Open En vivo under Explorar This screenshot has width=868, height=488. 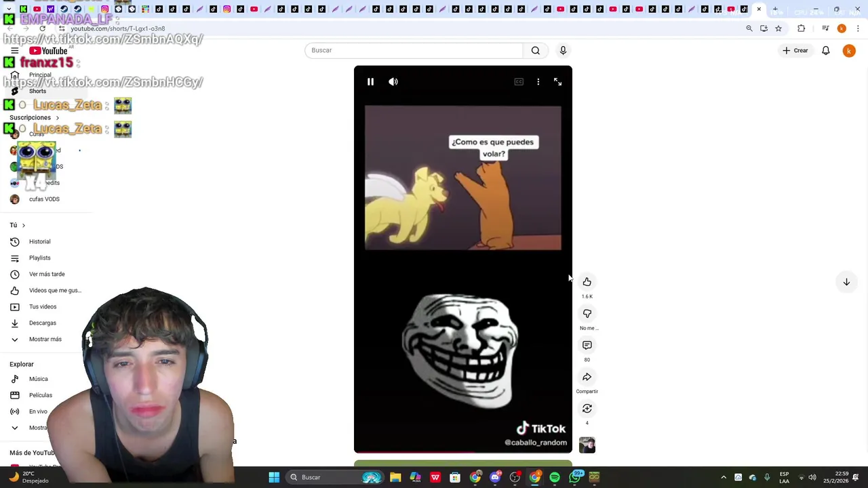(x=38, y=411)
